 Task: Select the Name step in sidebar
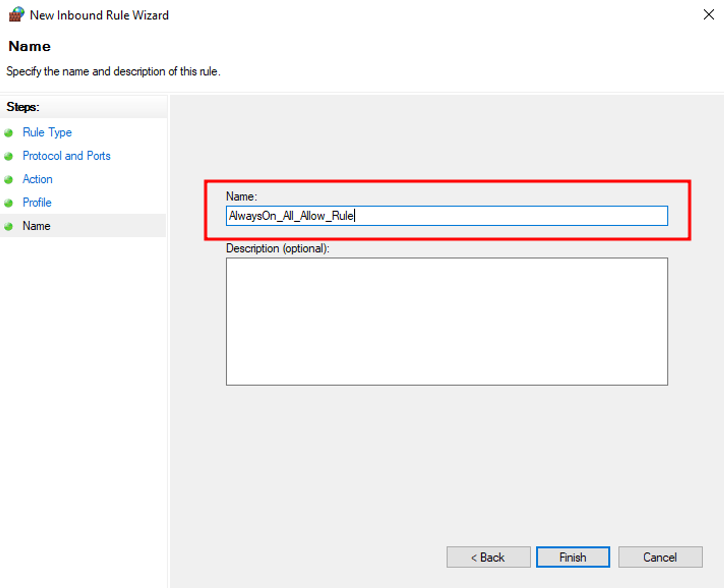tap(36, 226)
